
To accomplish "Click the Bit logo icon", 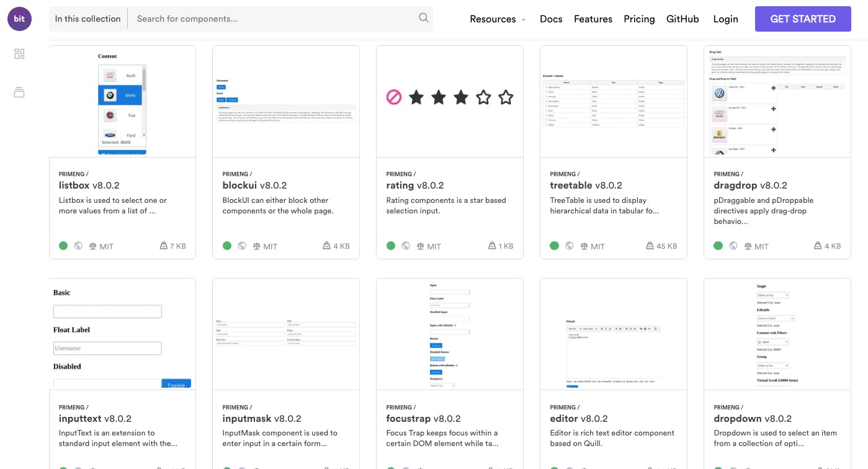I will [x=19, y=19].
